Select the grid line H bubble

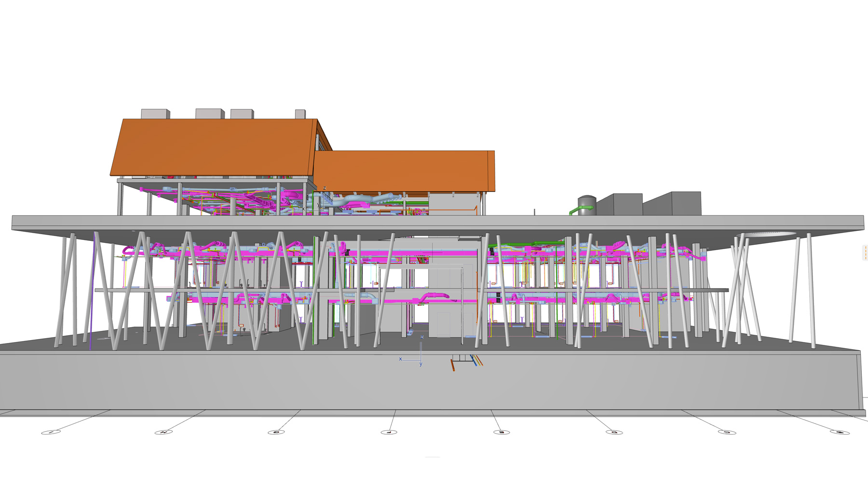point(163,432)
